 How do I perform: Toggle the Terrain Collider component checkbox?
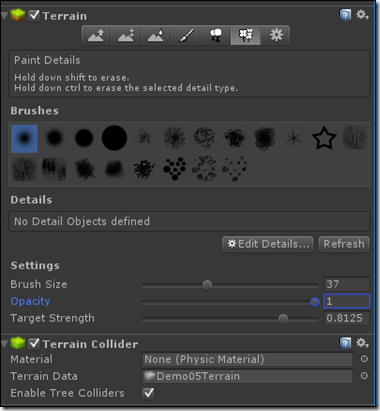tap(34, 343)
